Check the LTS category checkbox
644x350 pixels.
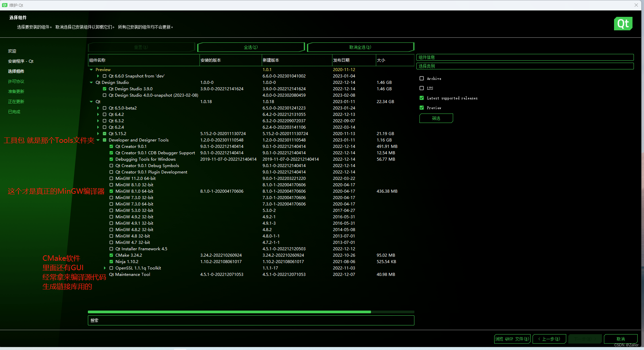[x=421, y=88]
